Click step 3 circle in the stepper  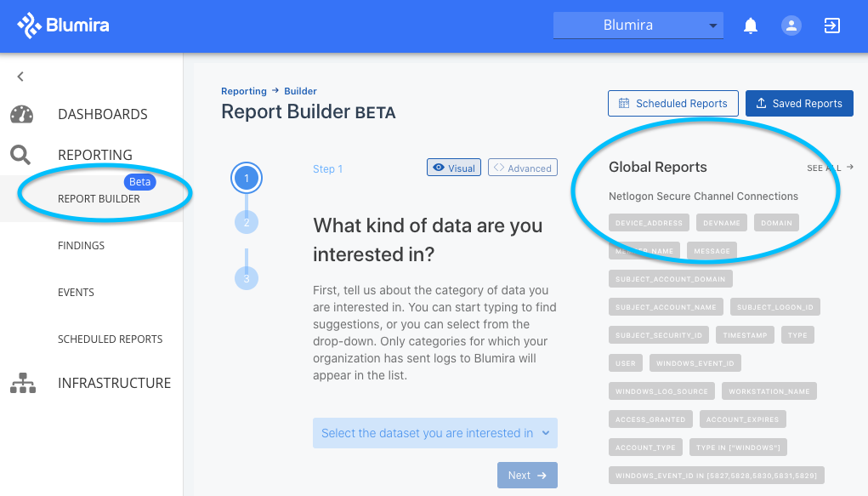(247, 278)
